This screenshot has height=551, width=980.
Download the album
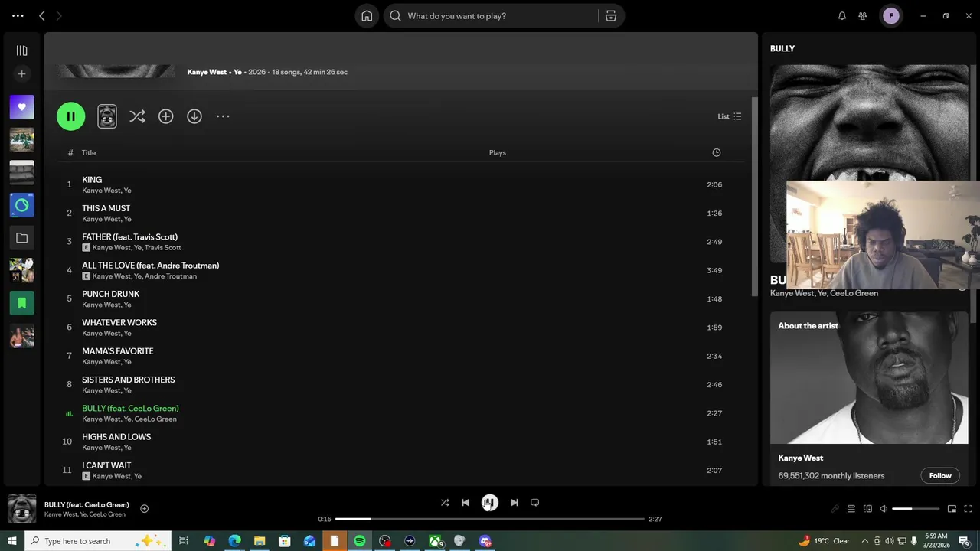point(194,116)
